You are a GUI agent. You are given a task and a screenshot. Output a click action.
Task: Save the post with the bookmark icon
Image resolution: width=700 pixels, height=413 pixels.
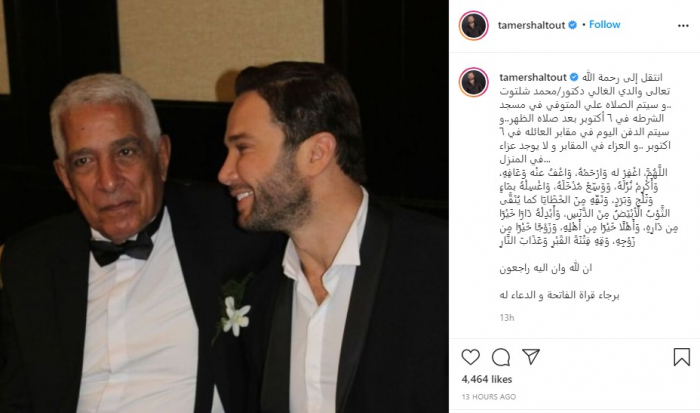click(x=682, y=357)
